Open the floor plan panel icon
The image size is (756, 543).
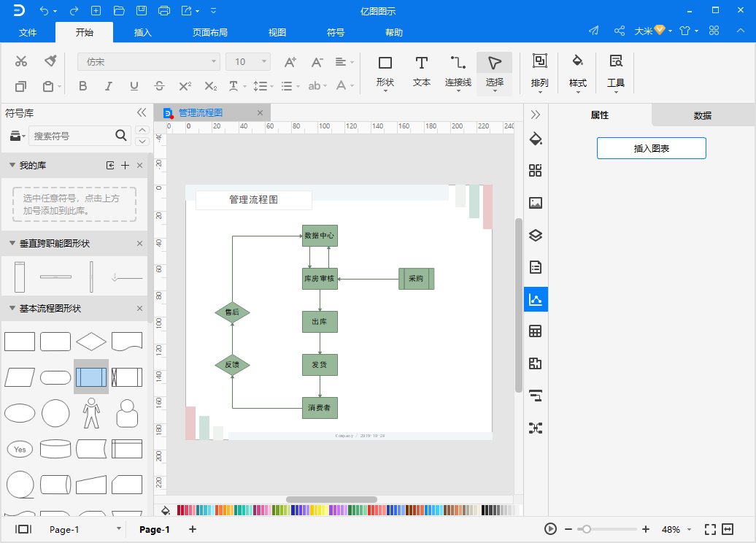[x=536, y=363]
